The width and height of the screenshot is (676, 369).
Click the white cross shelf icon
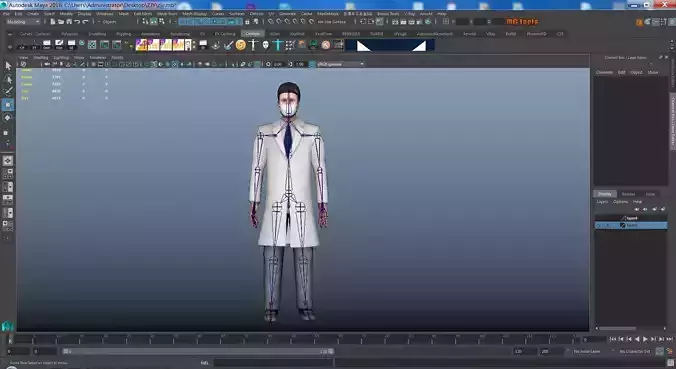point(253,45)
